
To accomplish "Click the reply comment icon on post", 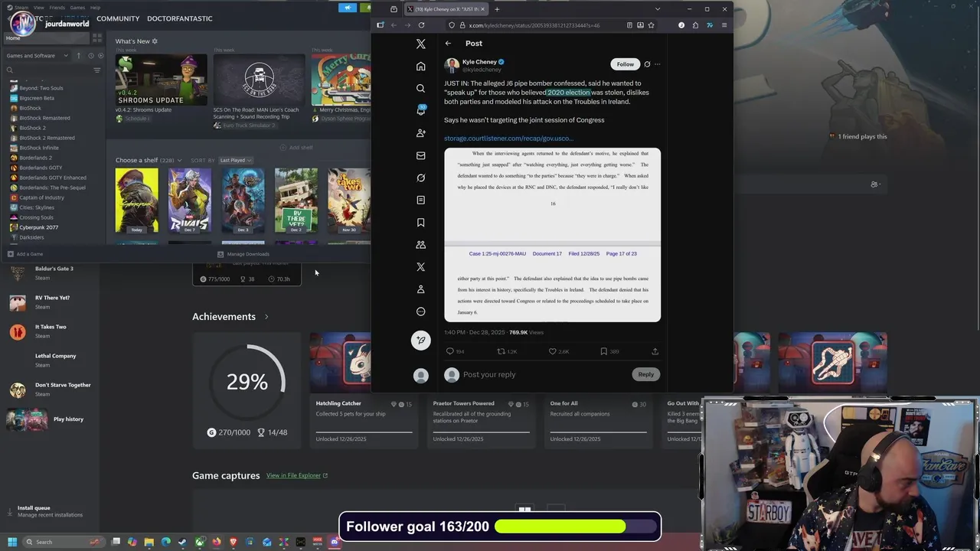I will click(450, 351).
